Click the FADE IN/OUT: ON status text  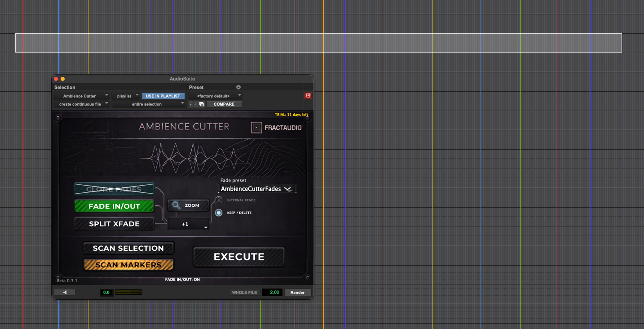(182, 280)
